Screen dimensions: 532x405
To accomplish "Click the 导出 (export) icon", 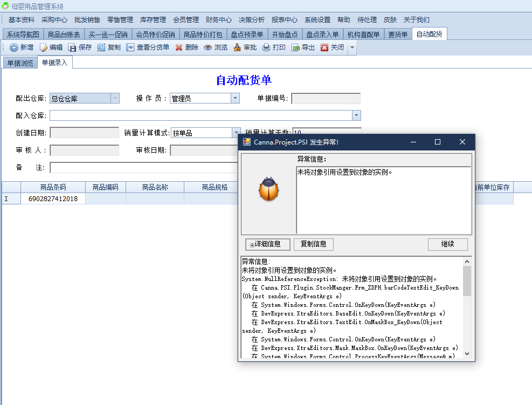I will [295, 47].
